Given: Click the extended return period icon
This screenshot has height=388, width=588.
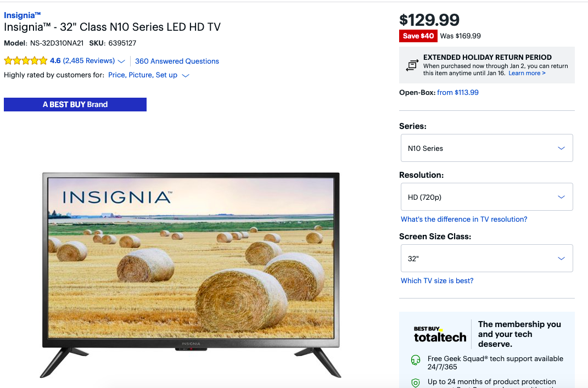Looking at the screenshot, I should tap(412, 65).
